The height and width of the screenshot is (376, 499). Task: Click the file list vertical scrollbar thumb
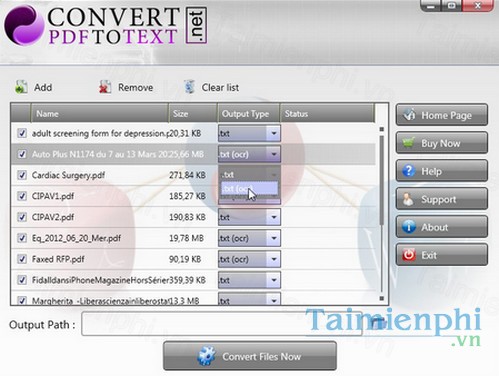(x=382, y=180)
